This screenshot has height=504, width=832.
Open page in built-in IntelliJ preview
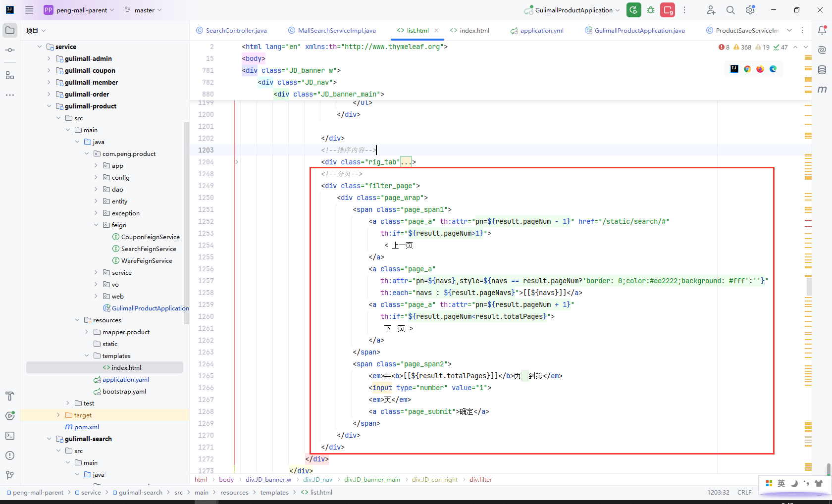[734, 69]
